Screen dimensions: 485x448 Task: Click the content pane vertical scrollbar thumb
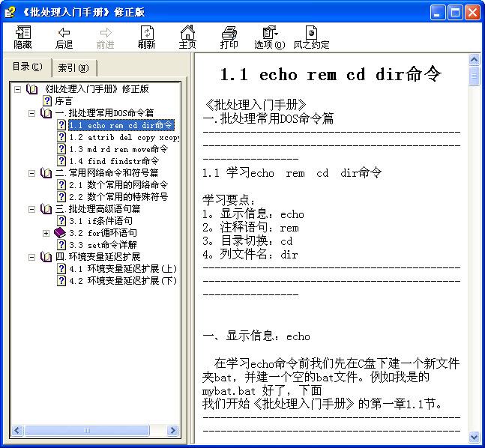tap(475, 76)
